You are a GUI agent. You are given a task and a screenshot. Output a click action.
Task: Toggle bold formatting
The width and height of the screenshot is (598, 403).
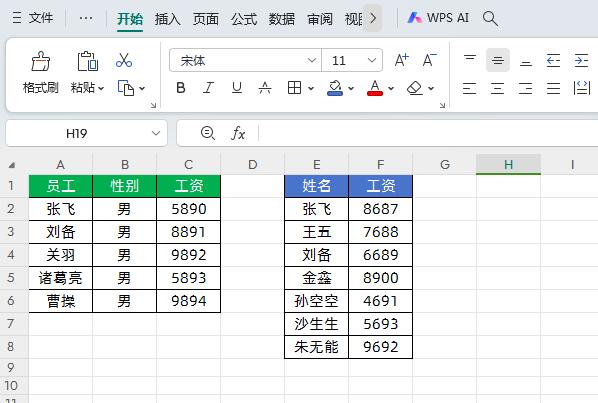click(181, 88)
